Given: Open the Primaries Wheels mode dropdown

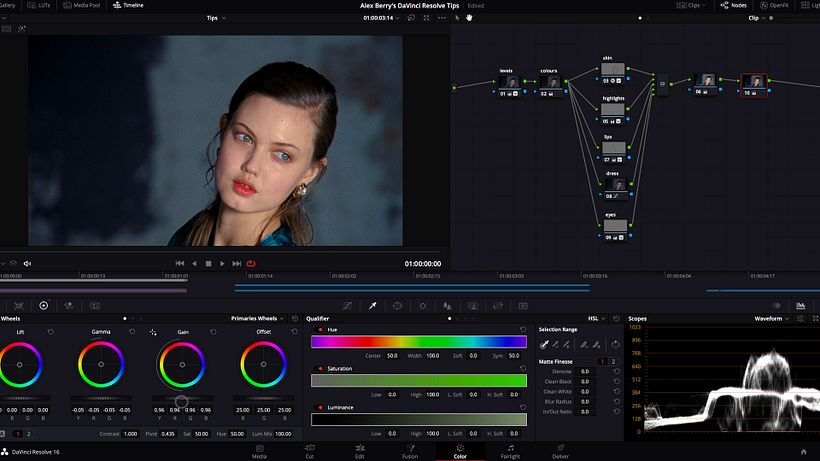Looking at the screenshot, I should click(x=258, y=318).
